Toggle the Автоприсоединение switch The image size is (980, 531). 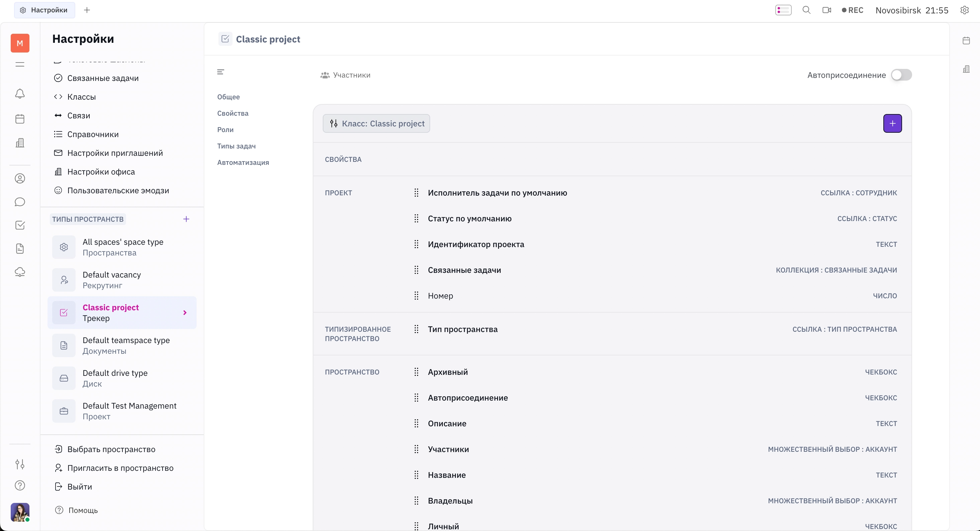point(901,75)
